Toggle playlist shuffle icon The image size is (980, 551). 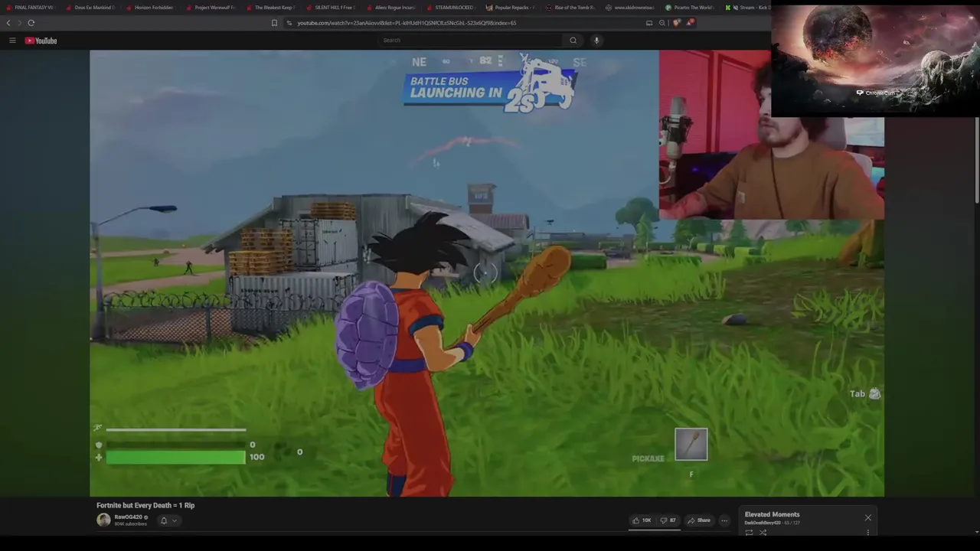click(x=763, y=533)
